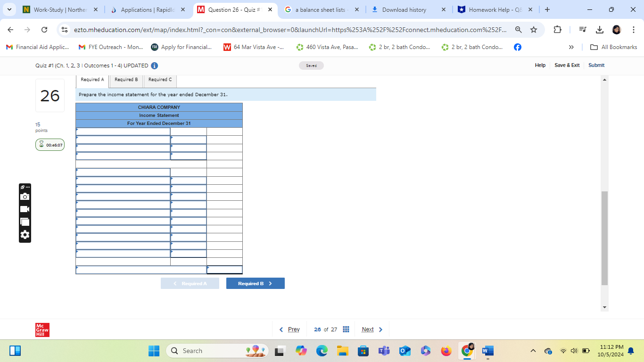Open the FYE Outreach bookmark
The height and width of the screenshot is (362, 644).
pyautogui.click(x=111, y=47)
